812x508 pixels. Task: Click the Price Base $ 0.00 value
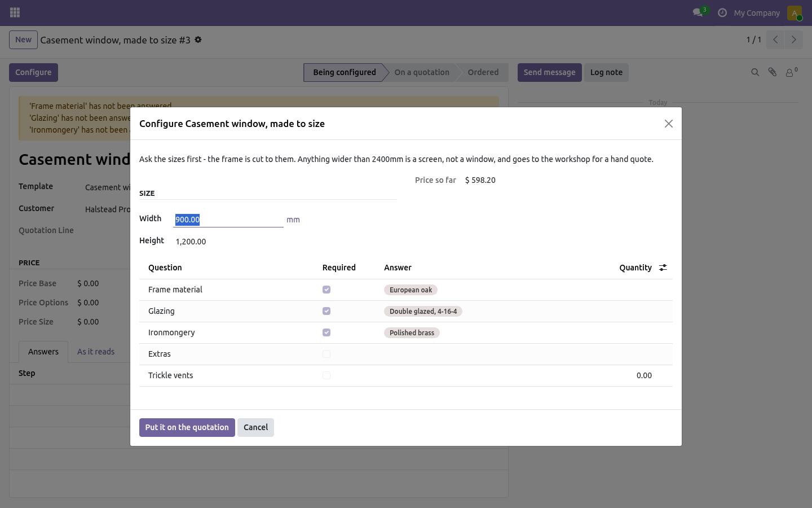click(x=88, y=283)
